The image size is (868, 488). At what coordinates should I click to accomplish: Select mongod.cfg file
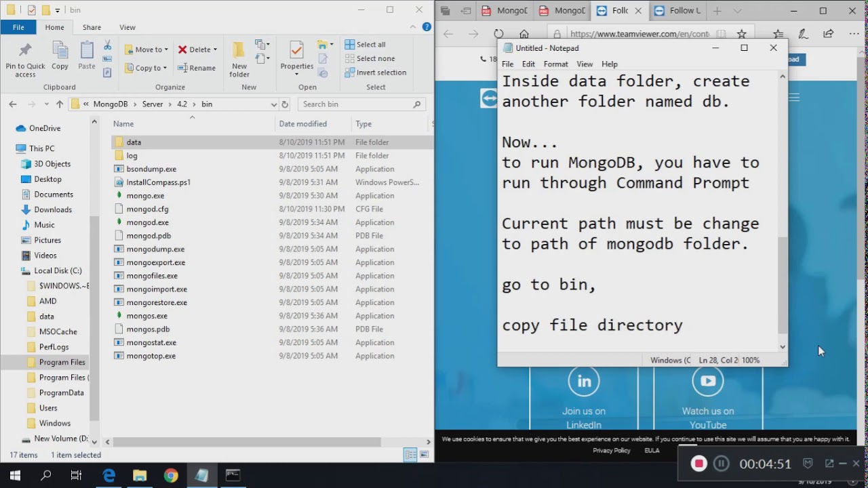[x=147, y=209]
